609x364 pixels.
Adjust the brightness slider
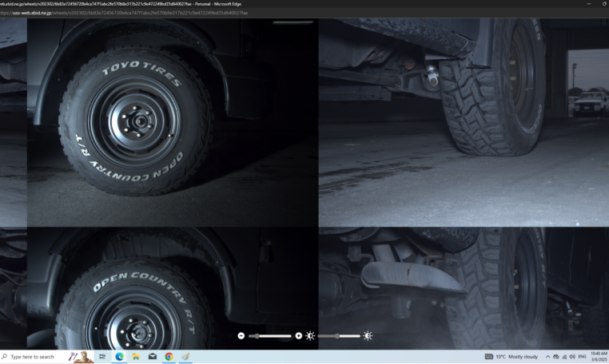point(339,336)
